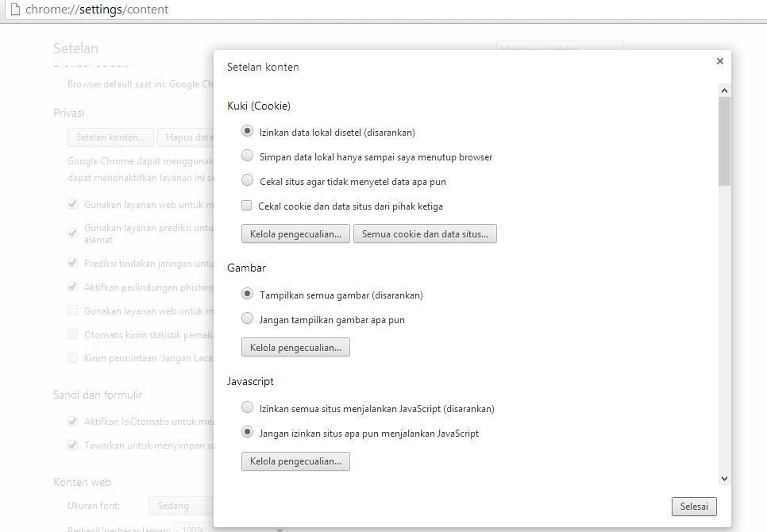Click the dialog scrollbar up arrow
Image resolution: width=767 pixels, height=532 pixels.
[724, 91]
